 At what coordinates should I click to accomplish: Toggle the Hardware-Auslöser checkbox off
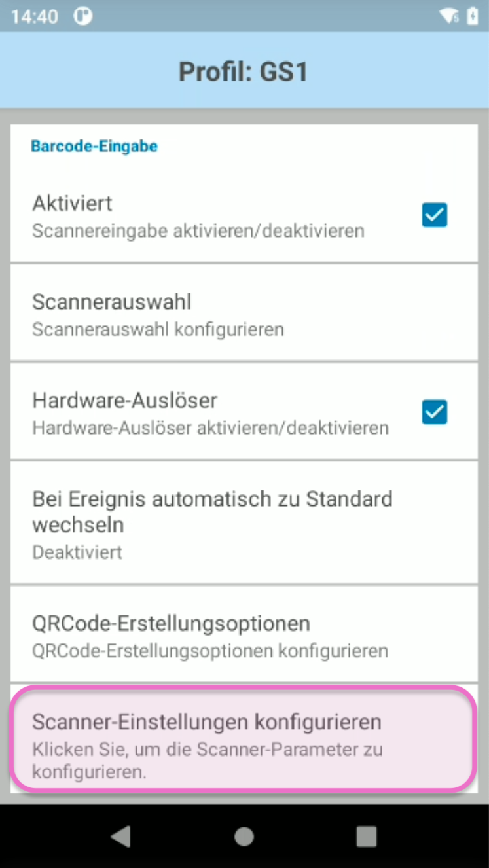tap(434, 412)
